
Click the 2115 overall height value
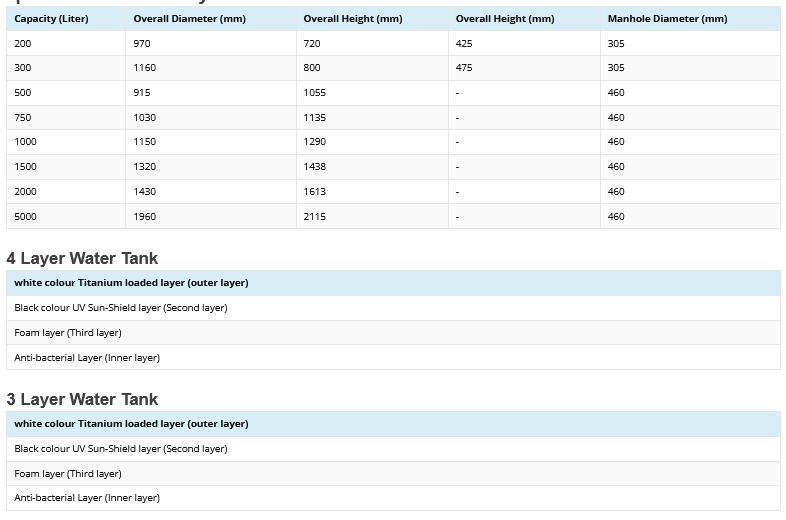coord(315,216)
